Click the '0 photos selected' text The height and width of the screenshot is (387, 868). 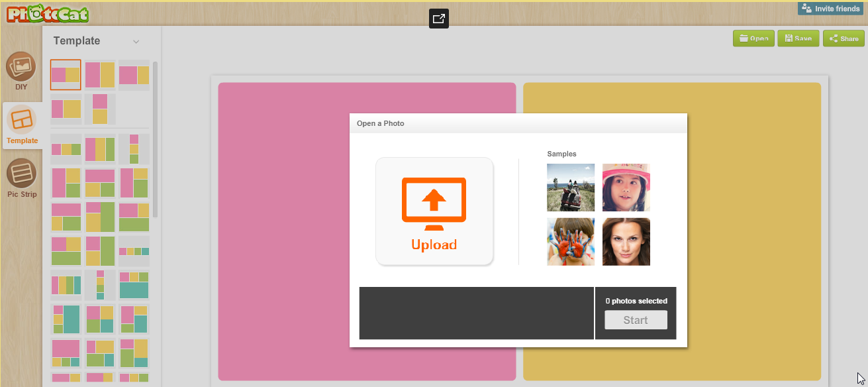tap(636, 301)
